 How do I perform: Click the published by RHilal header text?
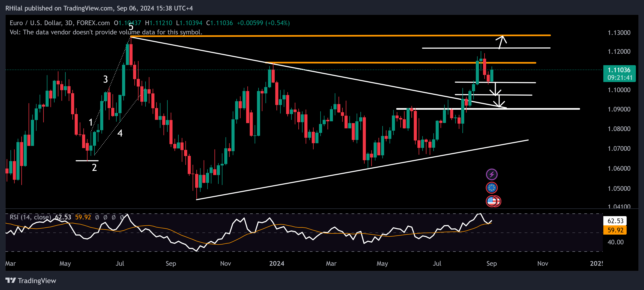coord(99,8)
